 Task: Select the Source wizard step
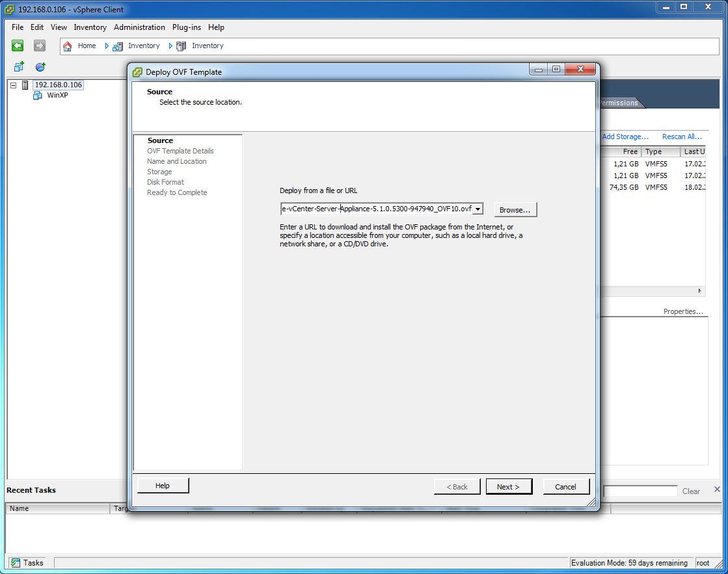(160, 140)
